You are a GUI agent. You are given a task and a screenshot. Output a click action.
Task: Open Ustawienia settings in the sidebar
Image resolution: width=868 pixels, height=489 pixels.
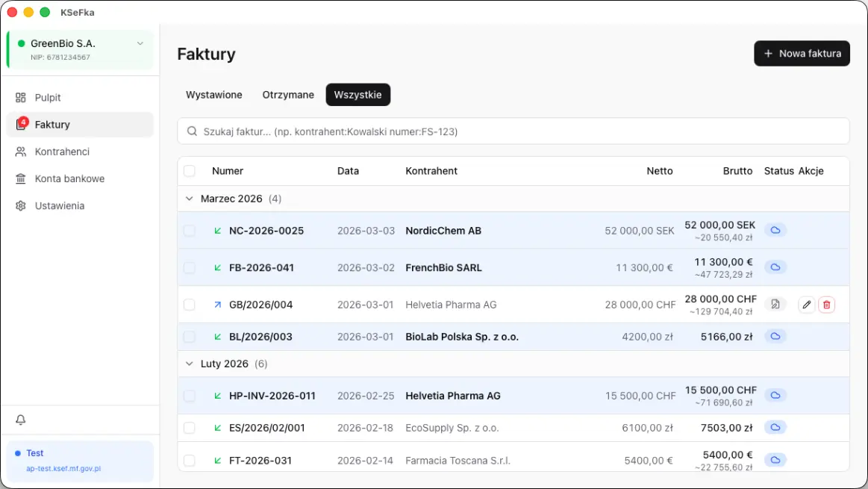coord(59,205)
